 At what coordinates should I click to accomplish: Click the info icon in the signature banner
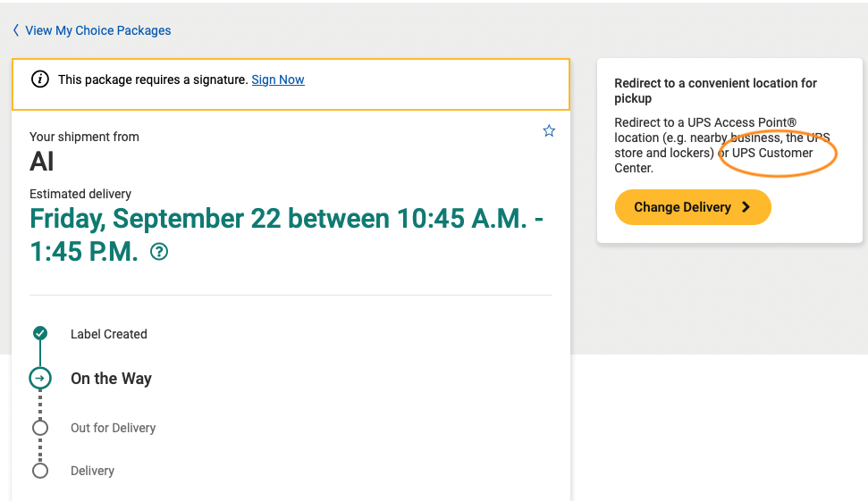[x=40, y=79]
